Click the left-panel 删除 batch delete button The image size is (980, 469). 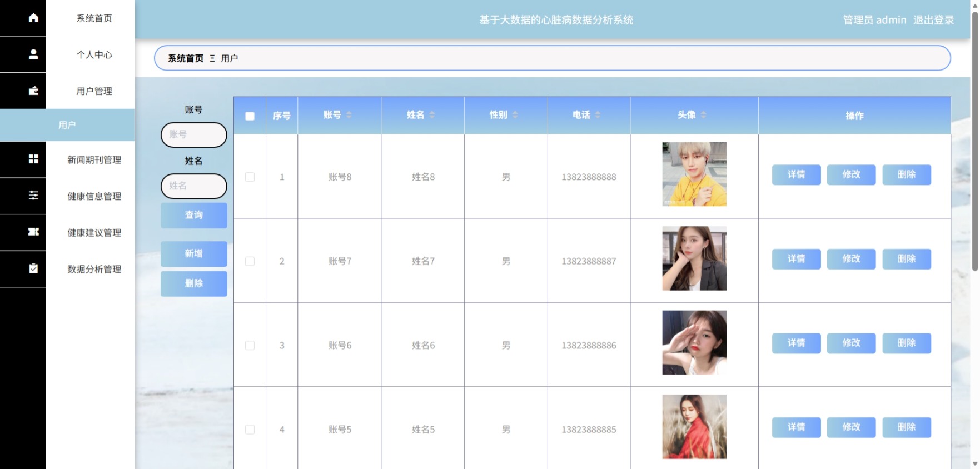click(194, 283)
